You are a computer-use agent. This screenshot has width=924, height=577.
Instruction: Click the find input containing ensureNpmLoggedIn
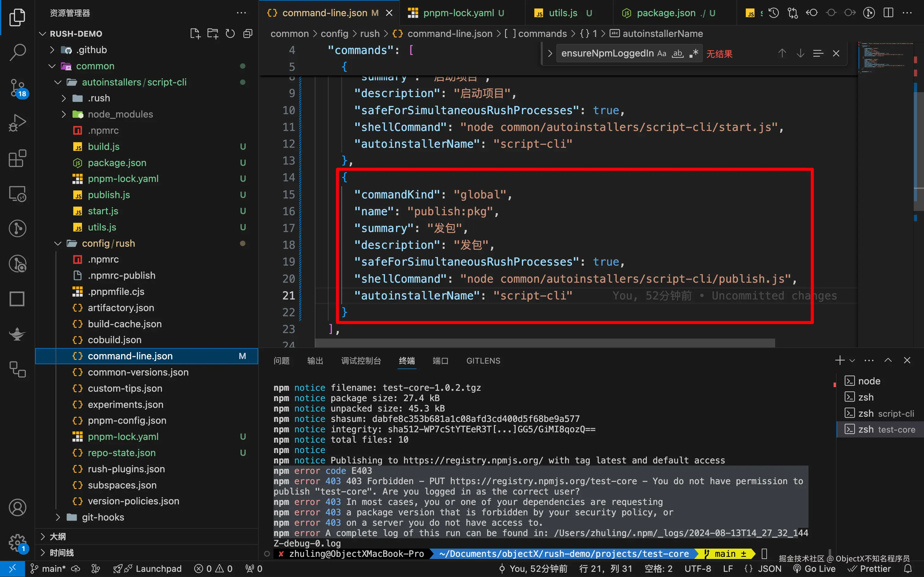click(x=607, y=53)
